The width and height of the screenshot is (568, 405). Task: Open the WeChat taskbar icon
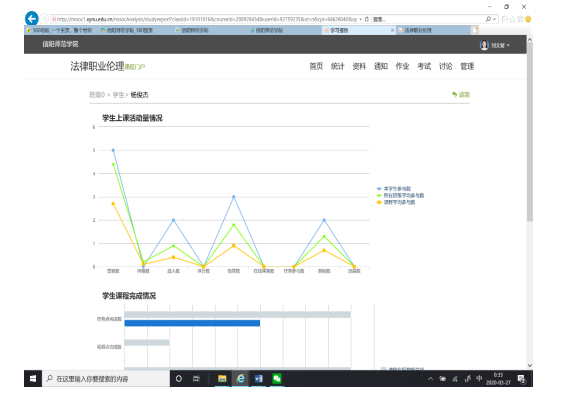click(277, 379)
